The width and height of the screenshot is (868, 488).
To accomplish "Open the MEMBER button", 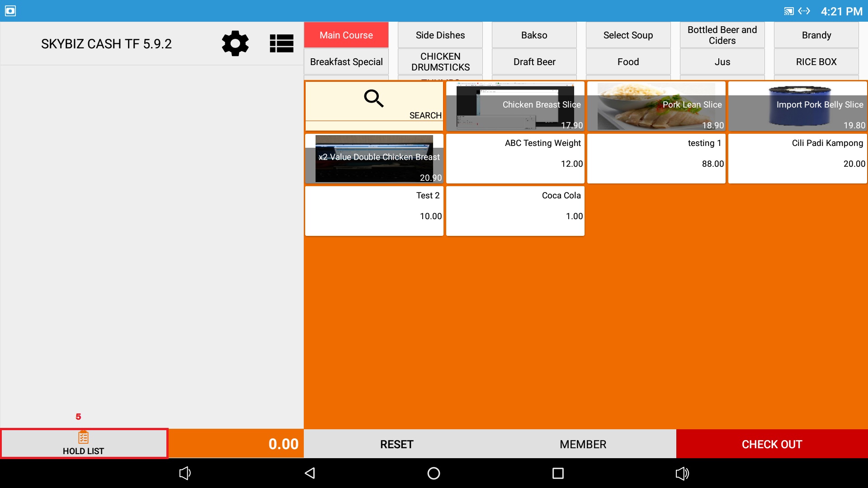I will pyautogui.click(x=583, y=444).
